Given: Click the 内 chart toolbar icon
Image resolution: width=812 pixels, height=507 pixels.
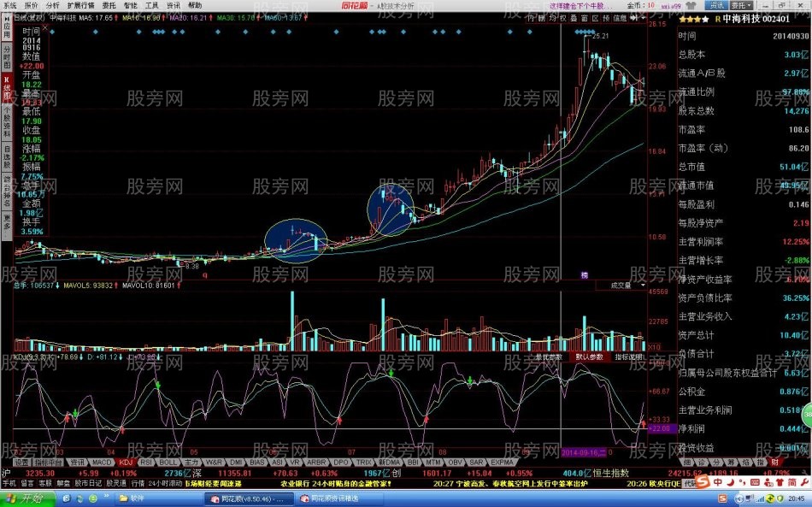Looking at the screenshot, I should pos(531,18).
